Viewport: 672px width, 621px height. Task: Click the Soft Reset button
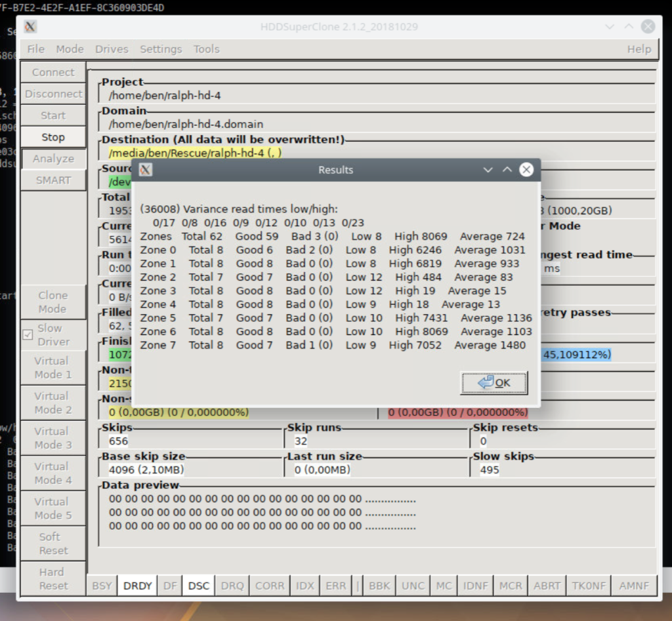53,544
